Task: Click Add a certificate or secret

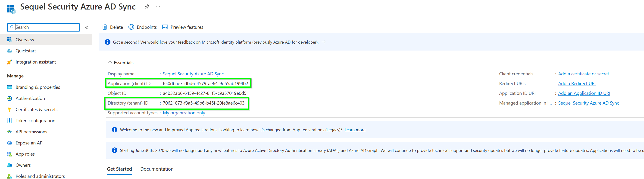Action: [584, 74]
